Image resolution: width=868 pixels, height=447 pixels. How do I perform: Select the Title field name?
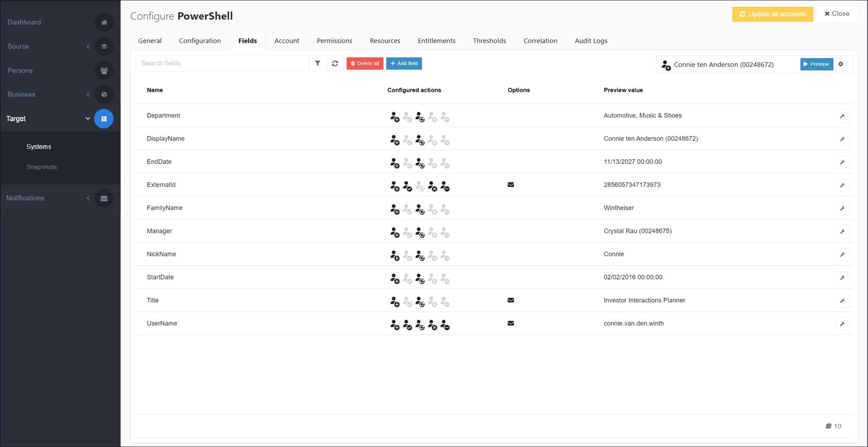(x=153, y=300)
